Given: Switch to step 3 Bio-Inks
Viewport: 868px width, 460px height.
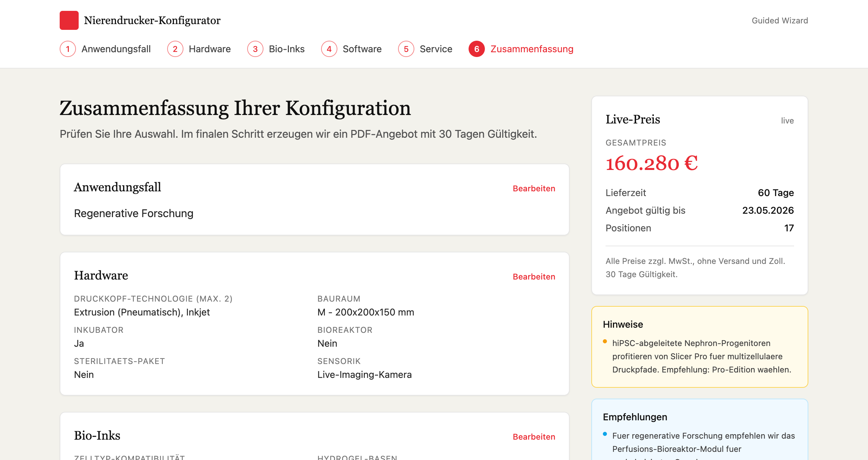Looking at the screenshot, I should pos(276,49).
